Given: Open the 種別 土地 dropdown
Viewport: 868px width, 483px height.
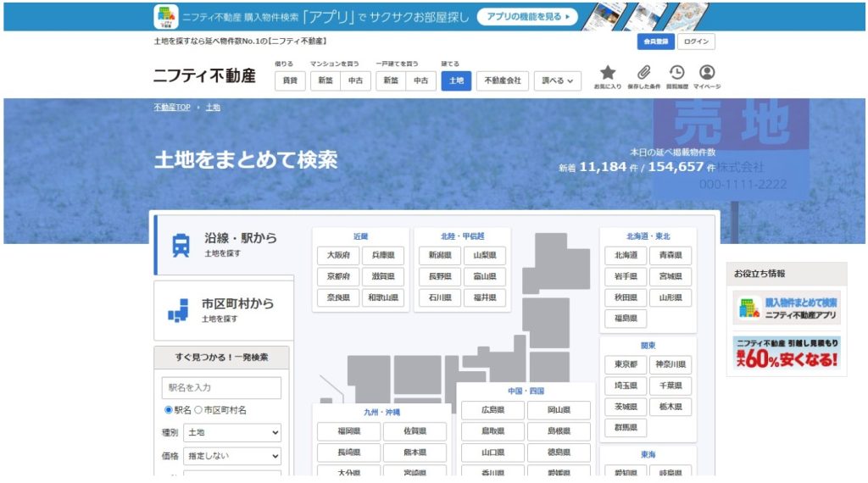Looking at the screenshot, I should [x=232, y=433].
